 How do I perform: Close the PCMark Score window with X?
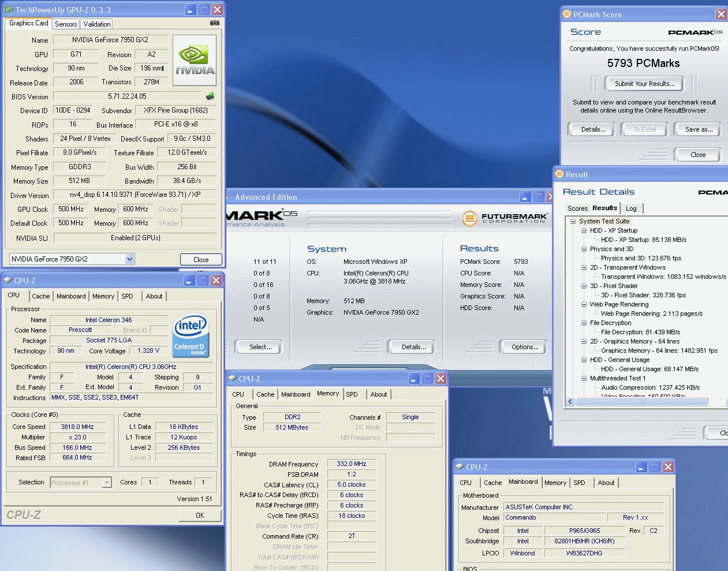pos(722,14)
